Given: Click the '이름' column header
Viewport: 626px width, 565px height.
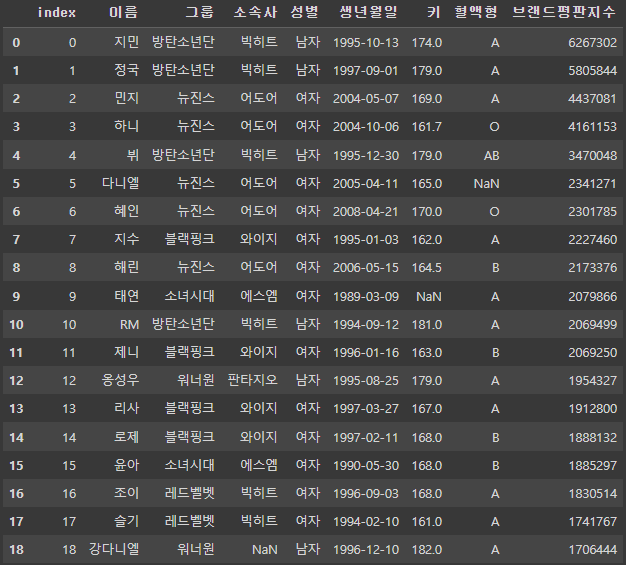Looking at the screenshot, I should pyautogui.click(x=123, y=12).
